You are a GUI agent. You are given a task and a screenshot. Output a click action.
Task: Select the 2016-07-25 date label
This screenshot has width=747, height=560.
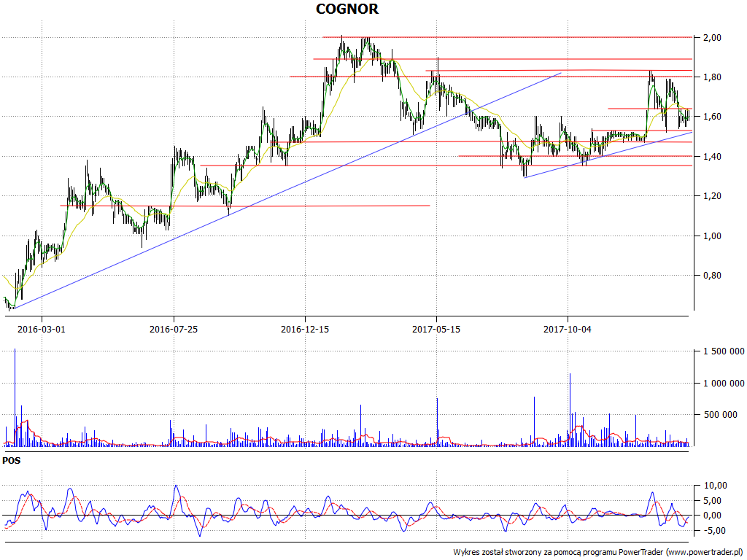[x=174, y=329]
